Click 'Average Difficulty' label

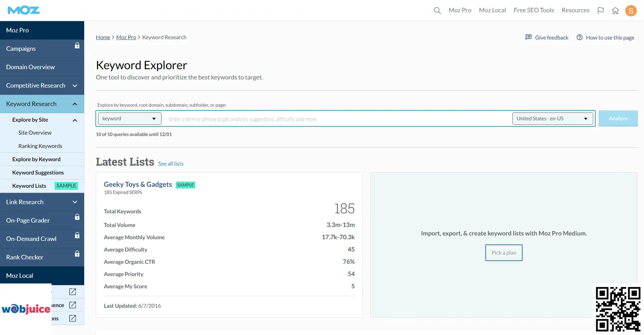[x=125, y=250]
